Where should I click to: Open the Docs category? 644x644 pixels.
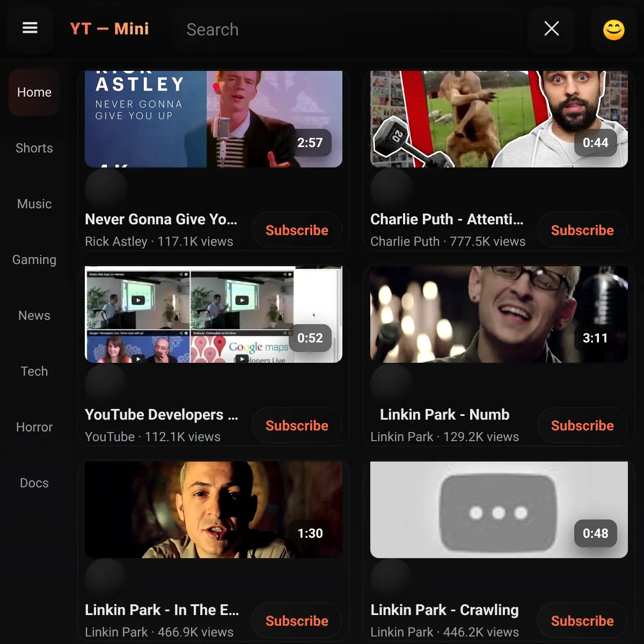[34, 483]
